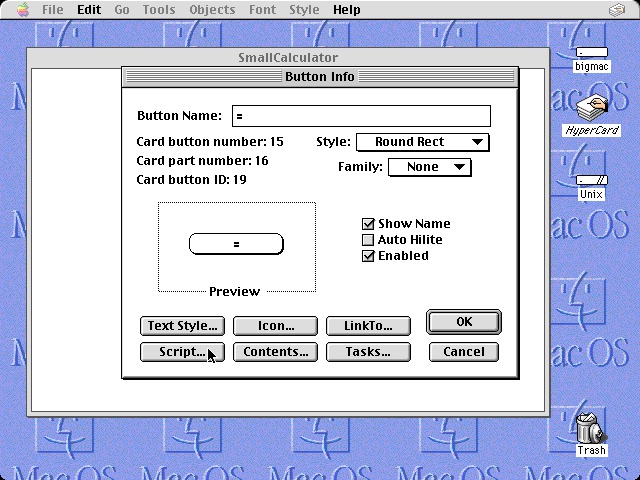Image resolution: width=640 pixels, height=480 pixels.
Task: Open the Go menu
Action: pos(122,9)
